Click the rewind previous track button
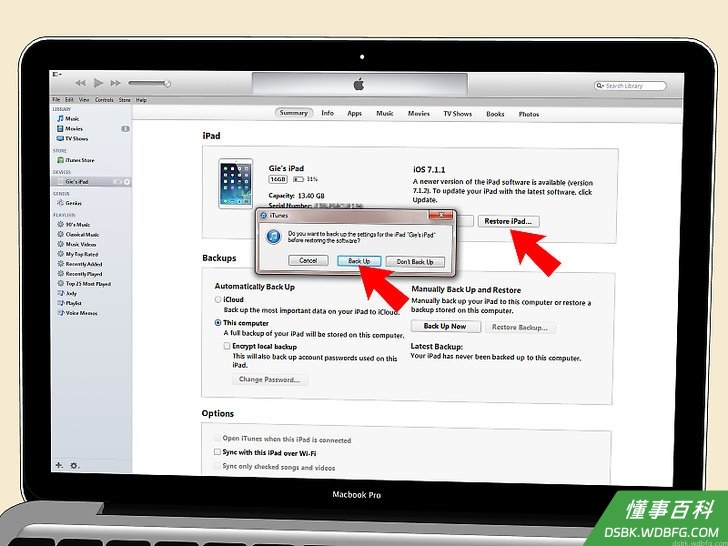 click(80, 83)
